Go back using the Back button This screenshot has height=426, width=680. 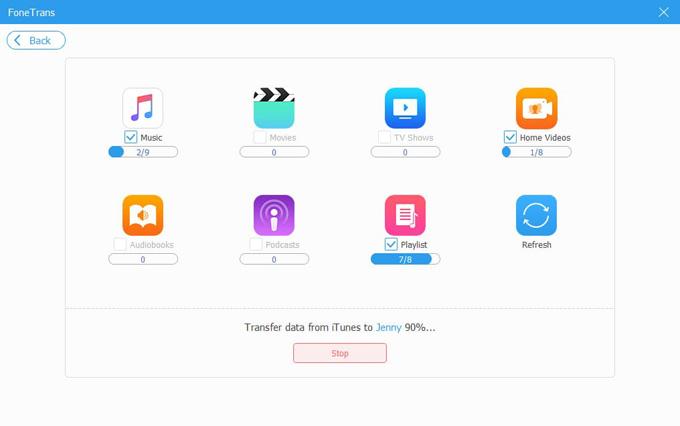[36, 40]
